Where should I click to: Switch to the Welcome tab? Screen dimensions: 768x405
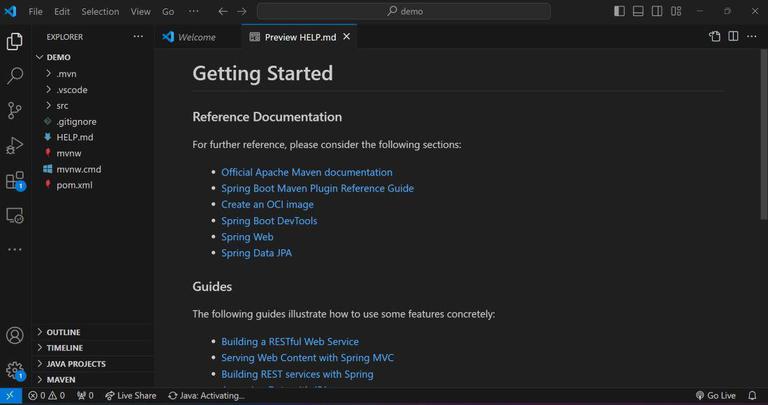tap(196, 37)
